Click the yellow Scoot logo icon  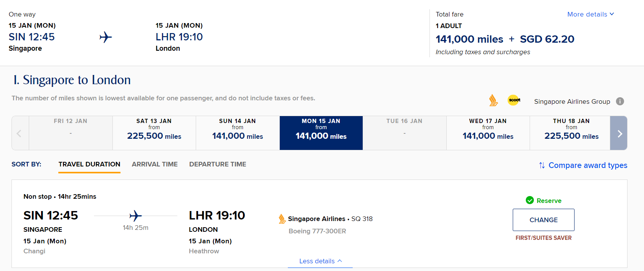pyautogui.click(x=514, y=100)
